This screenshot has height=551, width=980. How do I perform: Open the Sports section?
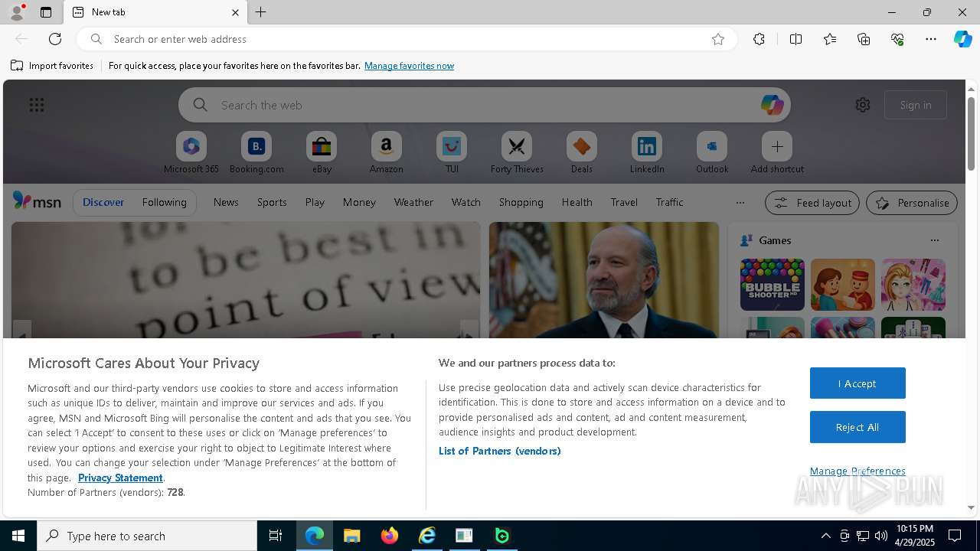[x=272, y=202]
